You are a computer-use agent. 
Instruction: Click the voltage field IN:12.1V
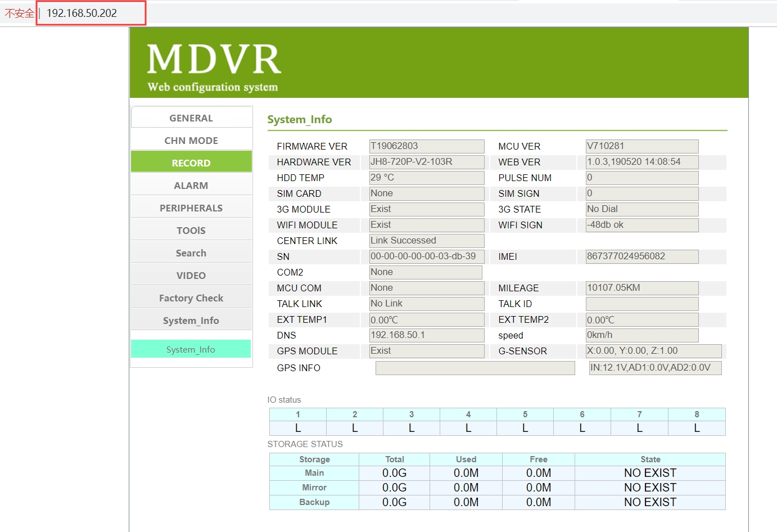[x=655, y=368]
